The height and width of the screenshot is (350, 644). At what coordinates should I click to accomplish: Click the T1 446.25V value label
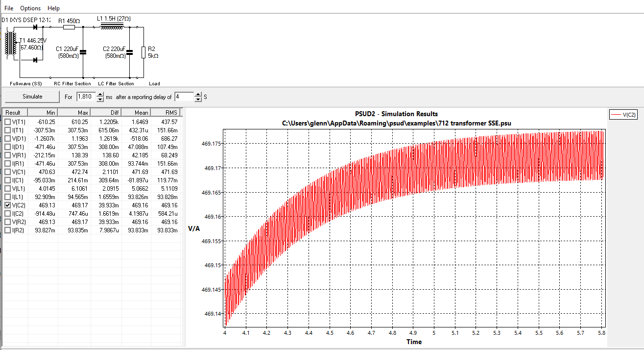pyautogui.click(x=33, y=40)
